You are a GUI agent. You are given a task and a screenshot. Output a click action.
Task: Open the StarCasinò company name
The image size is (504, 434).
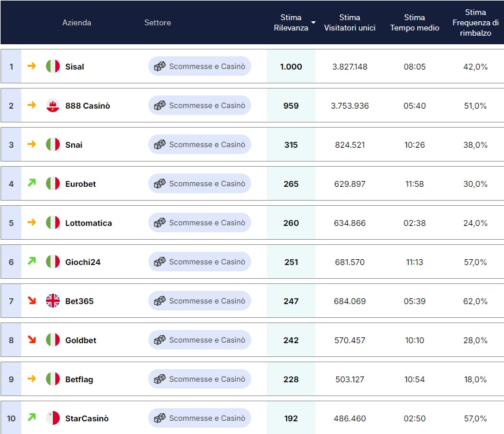[x=87, y=418]
